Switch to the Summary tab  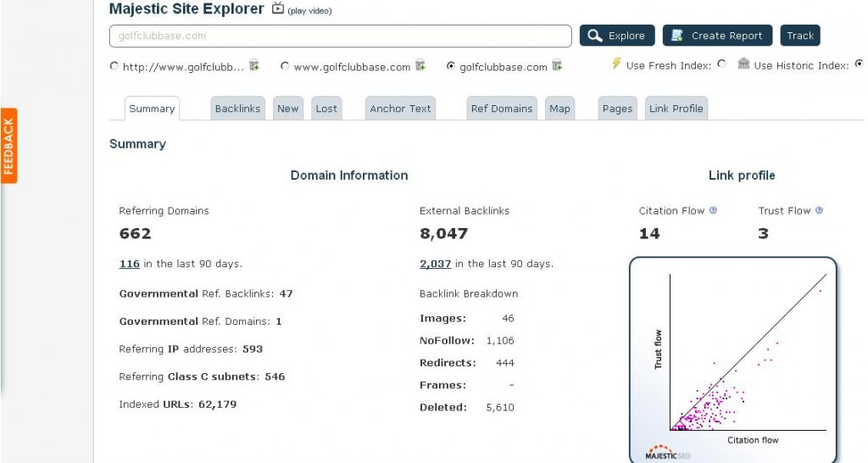pos(152,109)
